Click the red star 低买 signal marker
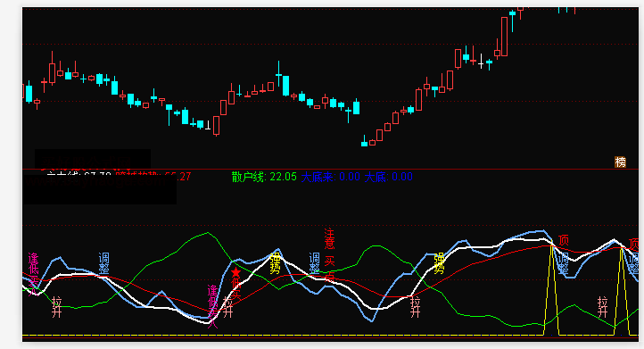 tap(235, 284)
